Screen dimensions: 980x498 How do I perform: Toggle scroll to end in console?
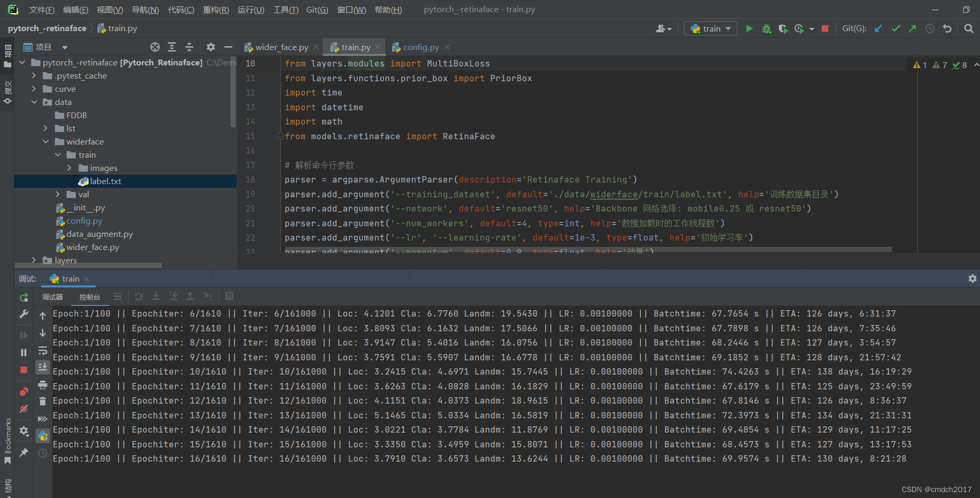(x=43, y=367)
